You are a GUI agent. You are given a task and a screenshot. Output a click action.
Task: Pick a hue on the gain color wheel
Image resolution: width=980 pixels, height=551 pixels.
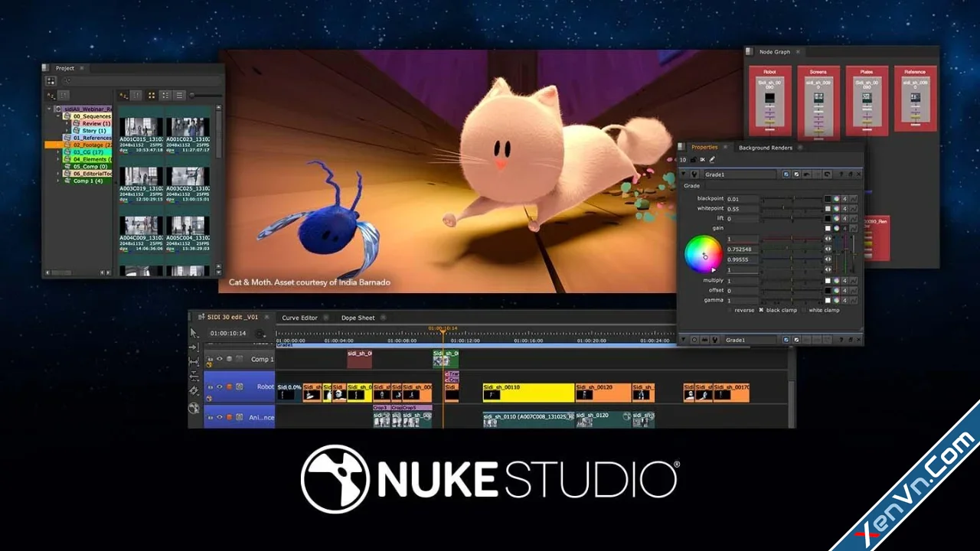tap(704, 254)
